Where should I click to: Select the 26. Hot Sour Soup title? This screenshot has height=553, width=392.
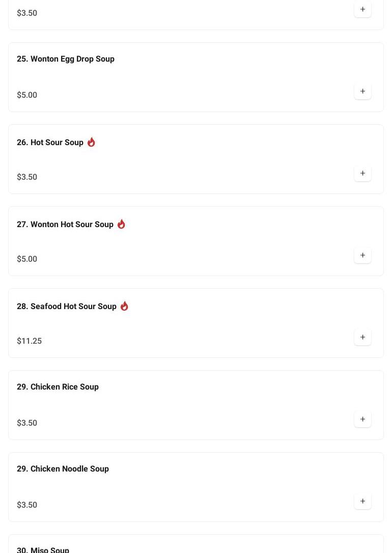pos(50,143)
